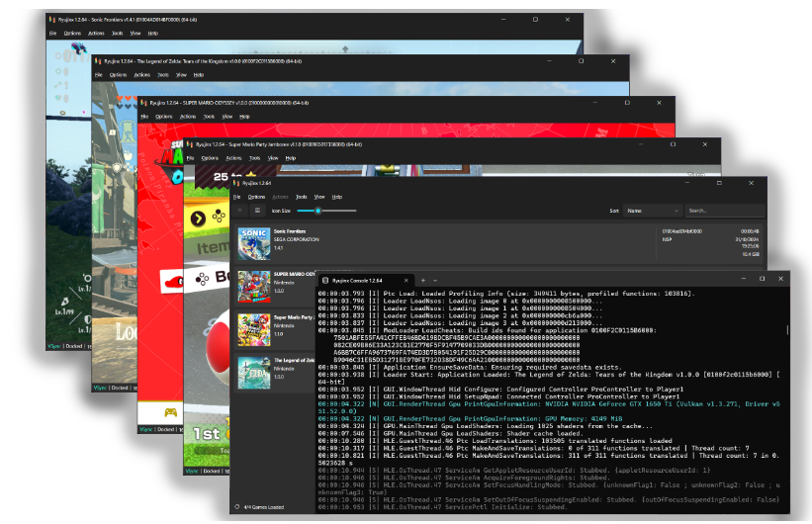Click the Sonic Frontiers cover art

pyautogui.click(x=253, y=240)
